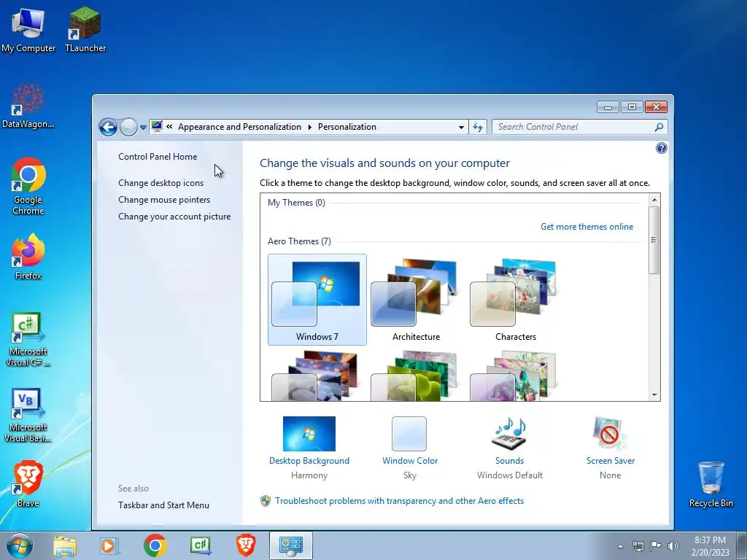The height and width of the screenshot is (560, 747).
Task: Open Brave from the taskbar
Action: [246, 545]
